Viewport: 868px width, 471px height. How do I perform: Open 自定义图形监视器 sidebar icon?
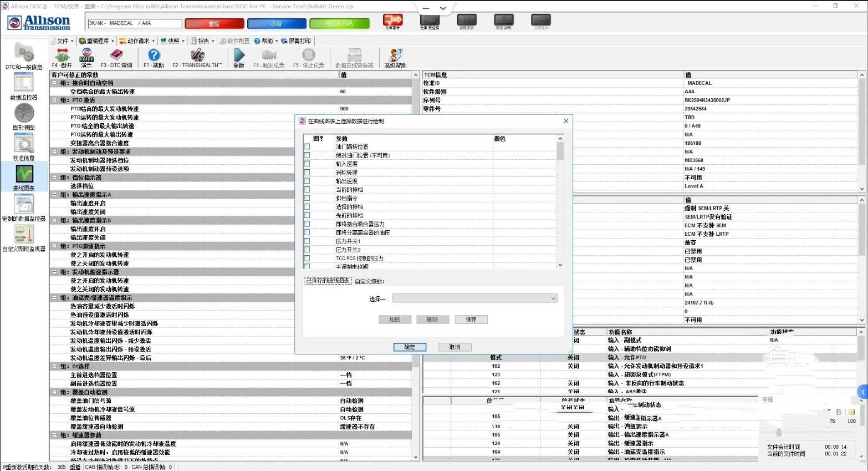(x=24, y=234)
